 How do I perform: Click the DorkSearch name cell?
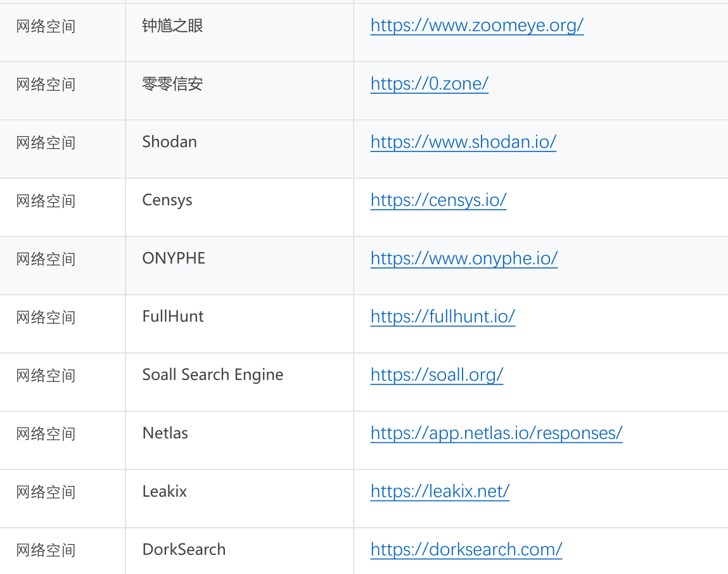(x=184, y=549)
